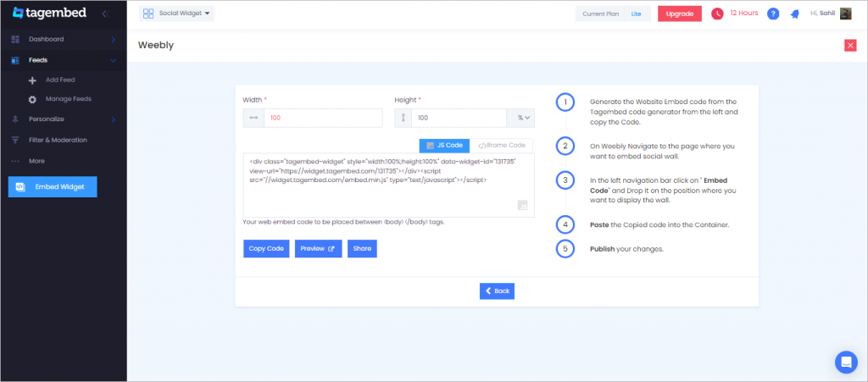Expand the Personalize menu chevron
This screenshot has height=382, width=868.
113,119
